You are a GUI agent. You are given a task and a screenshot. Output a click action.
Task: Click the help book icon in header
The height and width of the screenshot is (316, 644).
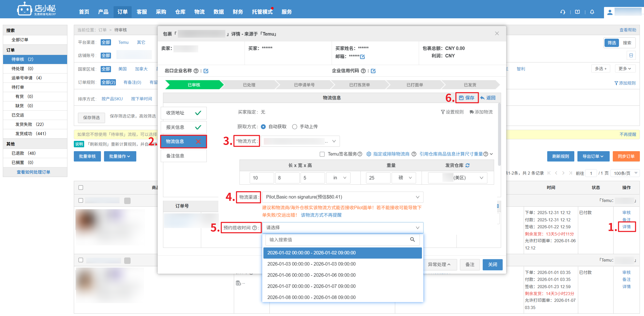point(577,12)
